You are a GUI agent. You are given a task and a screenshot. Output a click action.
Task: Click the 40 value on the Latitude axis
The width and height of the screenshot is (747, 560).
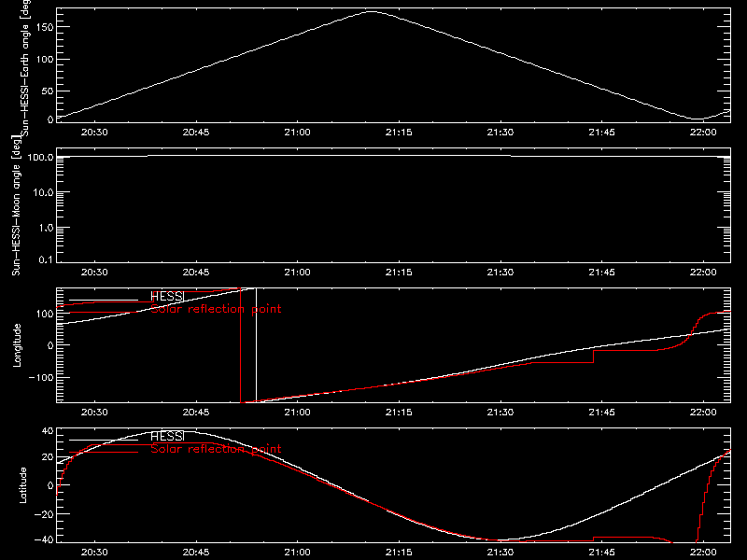click(x=48, y=431)
